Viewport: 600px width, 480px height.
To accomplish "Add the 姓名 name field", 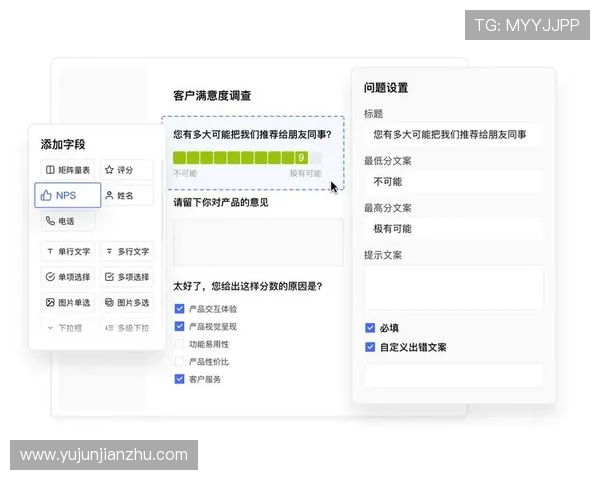I will [x=127, y=195].
